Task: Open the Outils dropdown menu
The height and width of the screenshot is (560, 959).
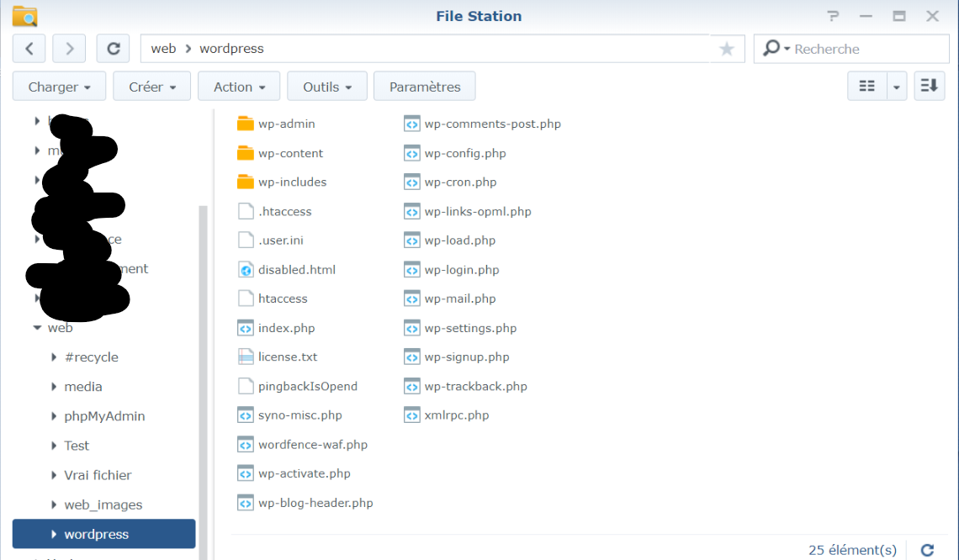Action: (x=327, y=87)
